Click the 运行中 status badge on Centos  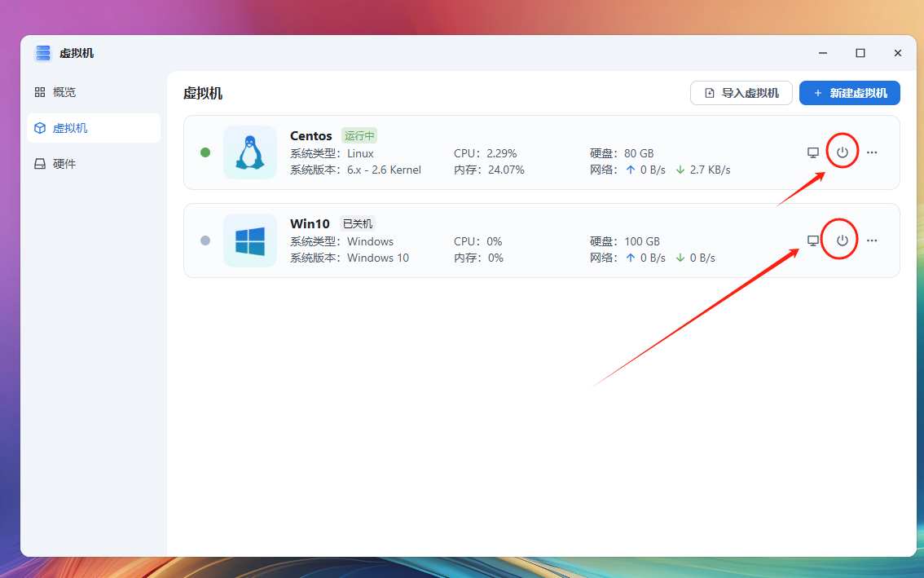(x=359, y=136)
